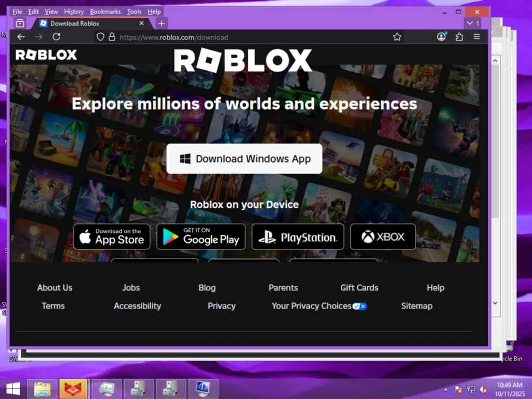The height and width of the screenshot is (399, 532).
Task: Open the taskbar clock showing 10:49 AM
Action: tap(510, 389)
